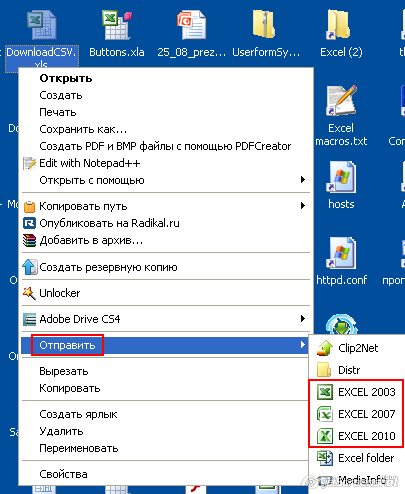The image size is (405, 494).
Task: Choose Создать резервную копию entry
Action: pos(166,267)
